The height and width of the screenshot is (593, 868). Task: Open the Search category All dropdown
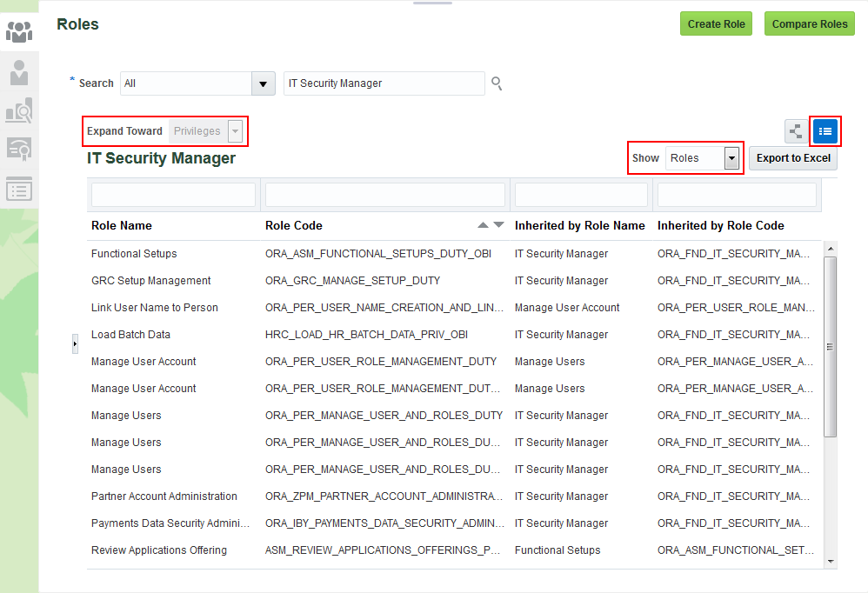[263, 83]
